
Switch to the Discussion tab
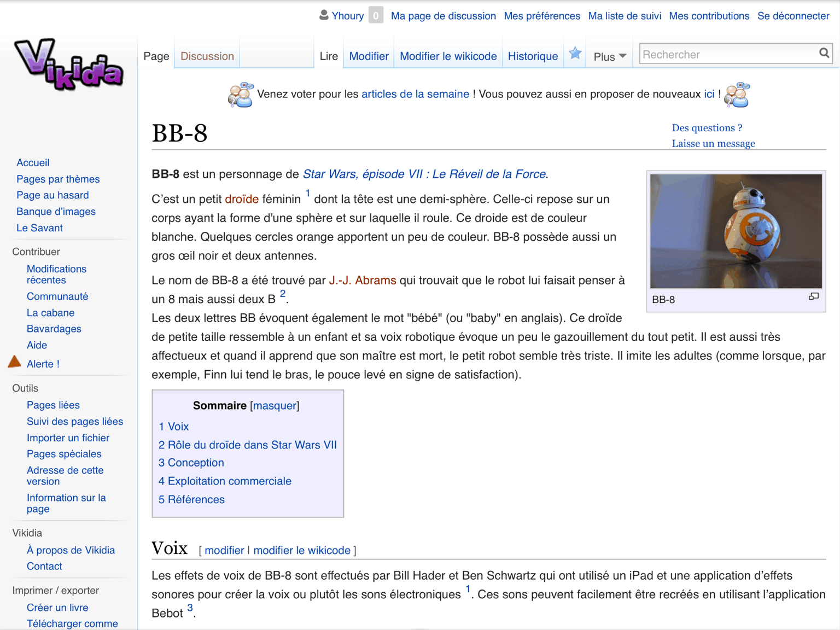(x=207, y=56)
